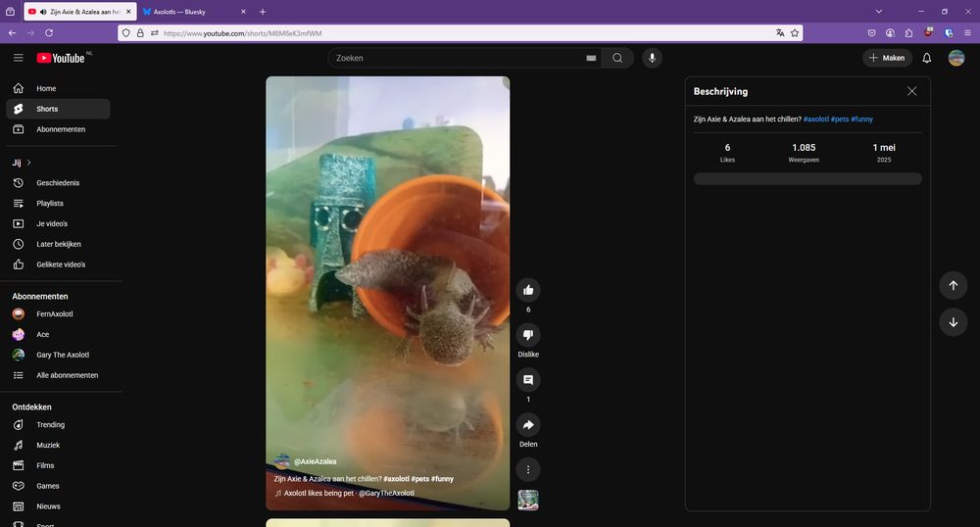This screenshot has height=527, width=980.
Task: Open Ace channel subscription
Action: pyautogui.click(x=58, y=335)
